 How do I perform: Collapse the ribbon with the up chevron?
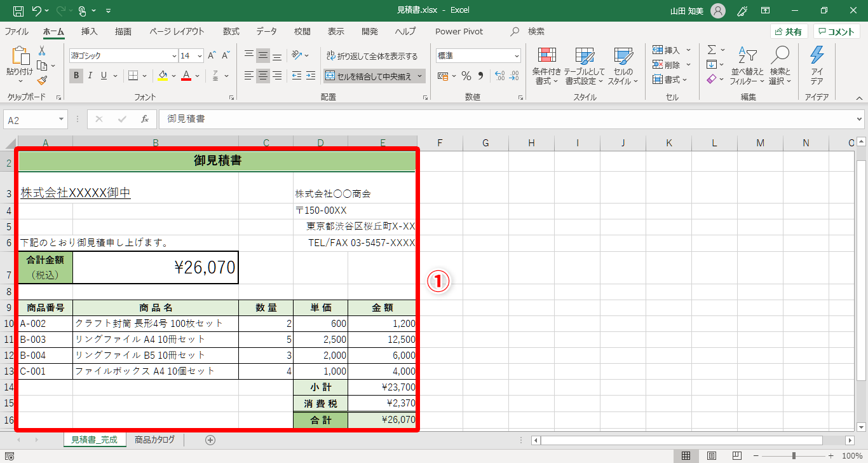pos(860,97)
